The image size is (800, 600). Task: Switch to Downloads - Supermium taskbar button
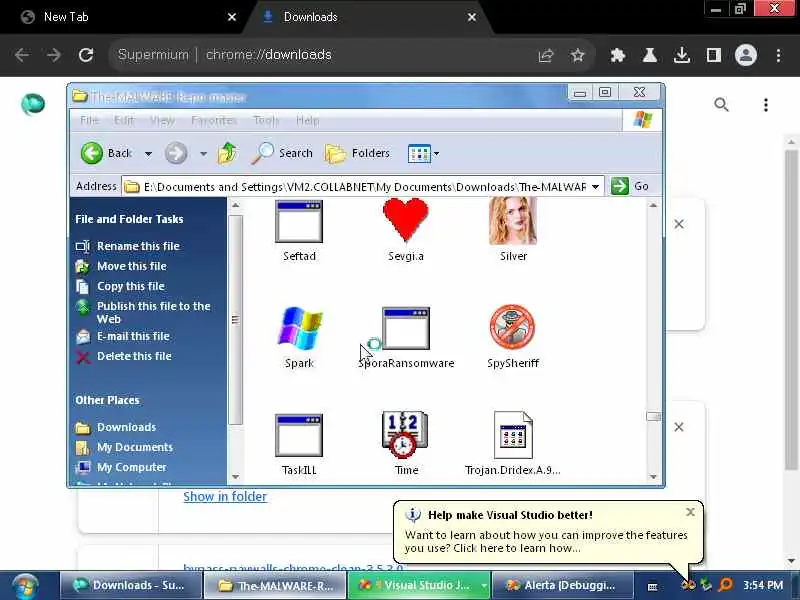[x=131, y=585]
